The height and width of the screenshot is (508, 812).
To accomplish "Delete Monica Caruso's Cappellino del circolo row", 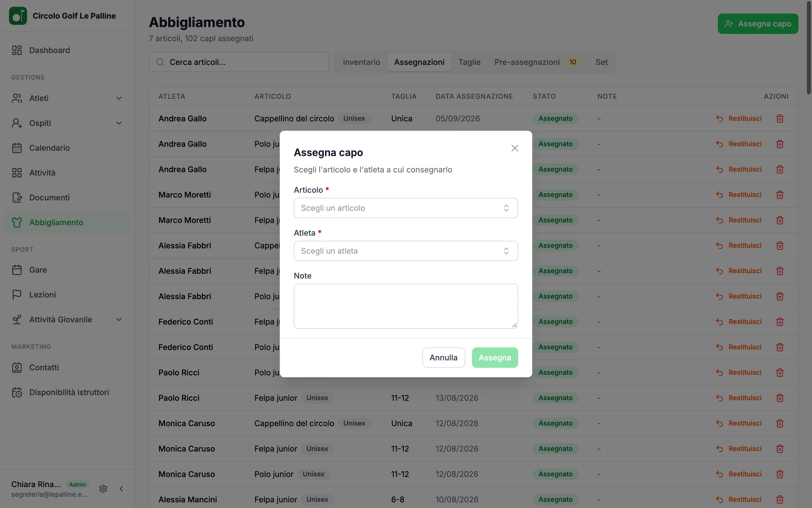I will (780, 423).
